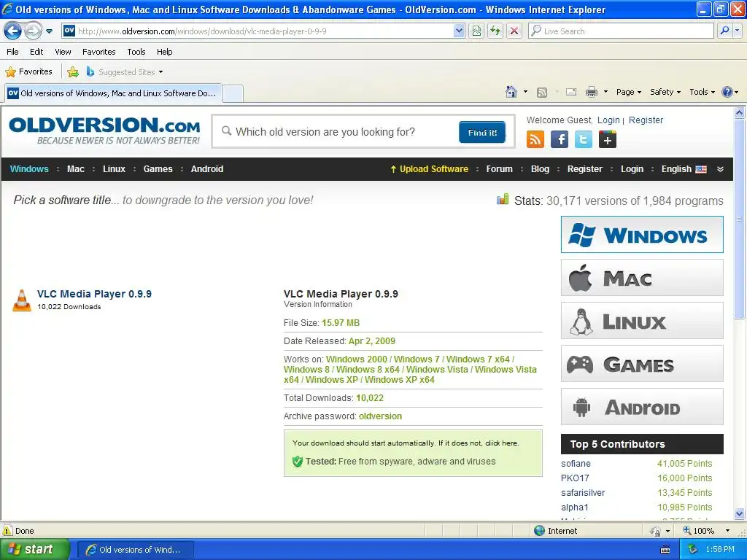The image size is (747, 560).
Task: Open the Favorites menu in the menu bar
Action: pyautogui.click(x=99, y=52)
